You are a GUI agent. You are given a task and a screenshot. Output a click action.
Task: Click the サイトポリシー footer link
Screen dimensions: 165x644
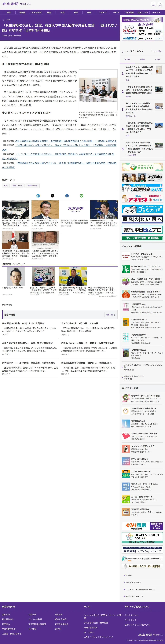tap(131, 615)
